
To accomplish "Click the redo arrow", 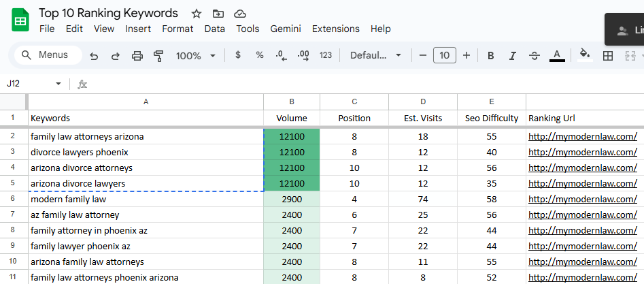I will pos(116,56).
